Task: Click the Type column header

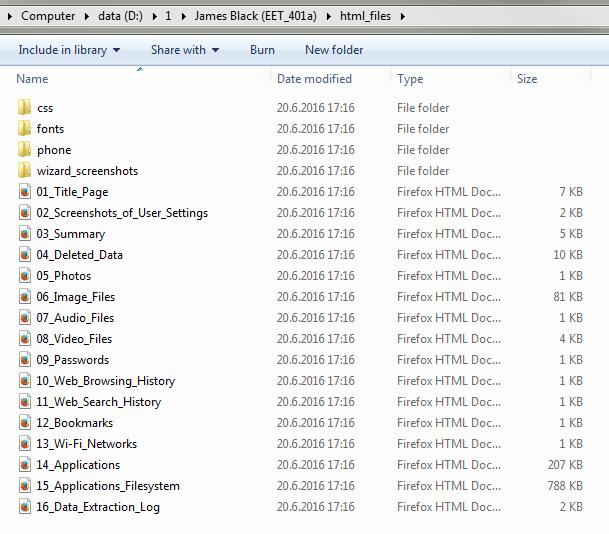Action: point(410,79)
